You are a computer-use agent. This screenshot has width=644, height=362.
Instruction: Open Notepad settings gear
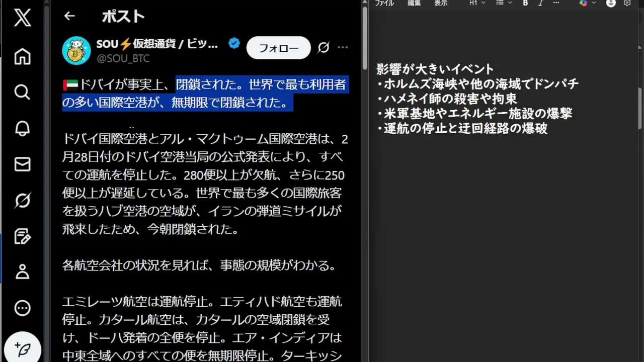[x=627, y=3]
